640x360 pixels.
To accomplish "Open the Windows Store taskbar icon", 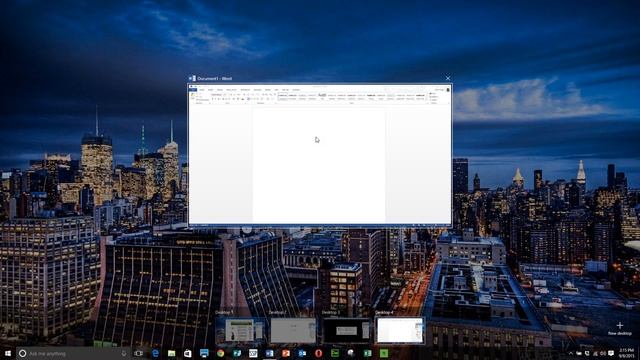I will coord(188,353).
